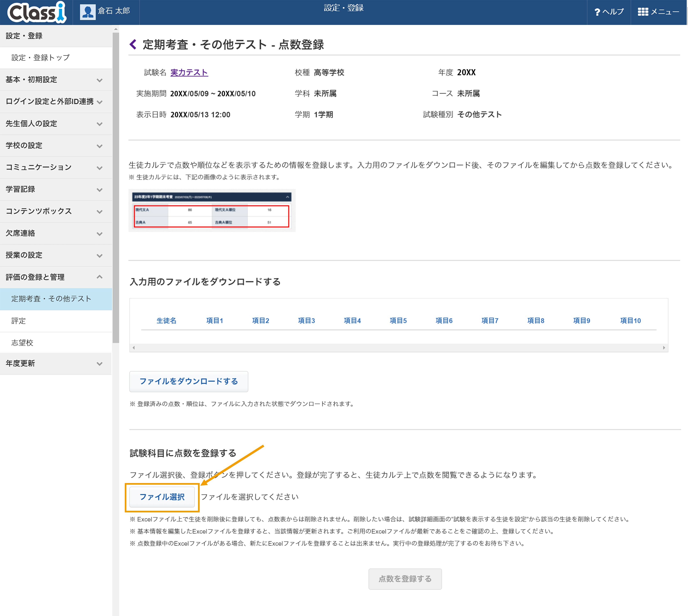Click the 項目2 column header

pos(261,321)
